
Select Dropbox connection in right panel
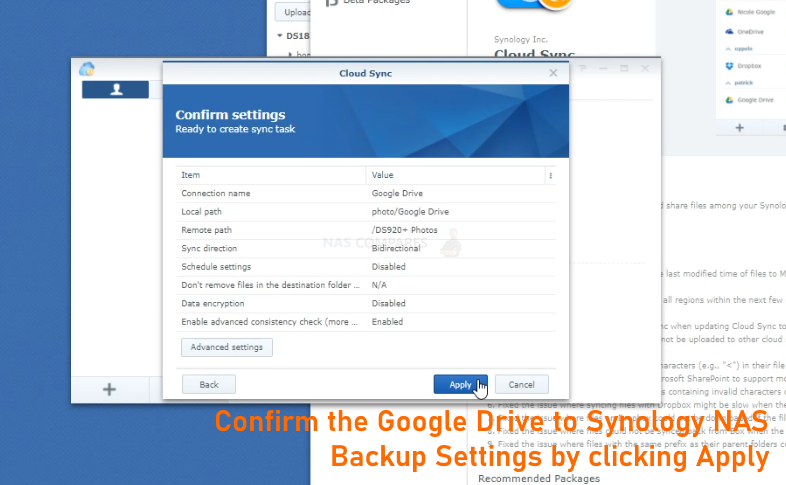(x=743, y=66)
